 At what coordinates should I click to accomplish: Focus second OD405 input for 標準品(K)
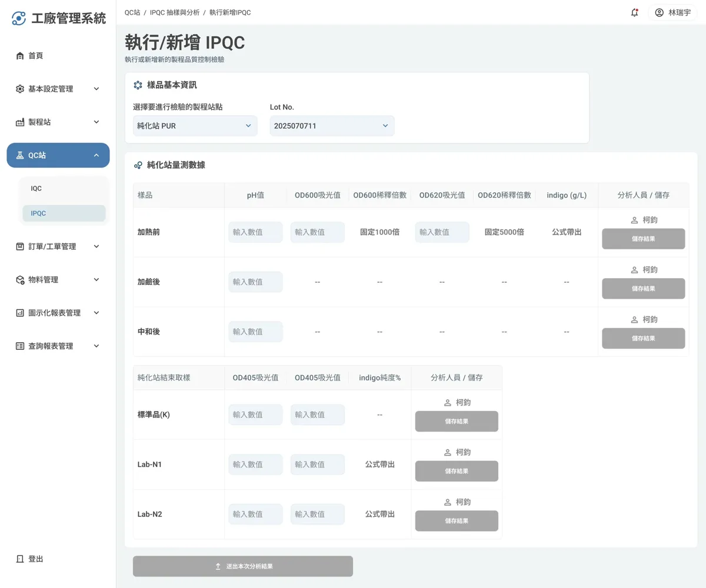pyautogui.click(x=318, y=415)
